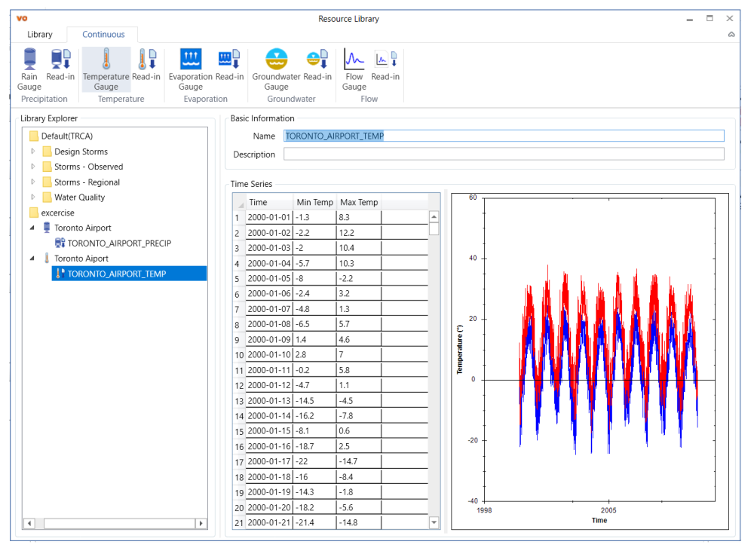Select the Temperature Gauge tool

click(x=106, y=69)
